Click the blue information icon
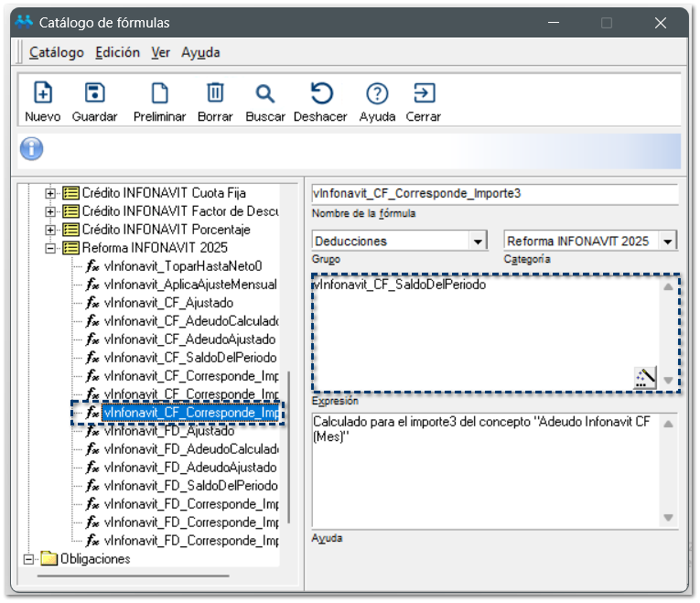 pyautogui.click(x=32, y=149)
